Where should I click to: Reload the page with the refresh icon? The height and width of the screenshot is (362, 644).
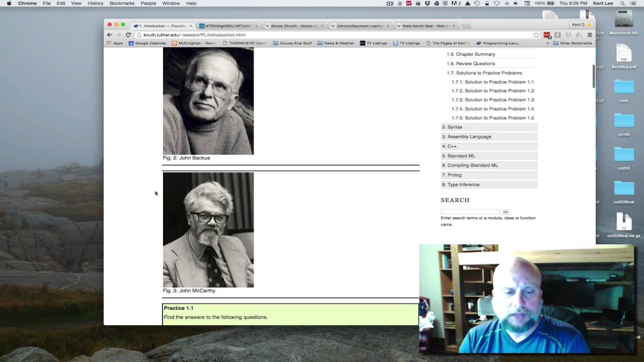click(x=128, y=35)
